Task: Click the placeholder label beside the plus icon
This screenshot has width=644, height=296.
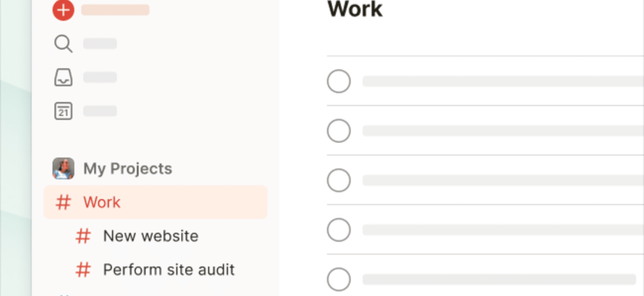Action: [115, 10]
